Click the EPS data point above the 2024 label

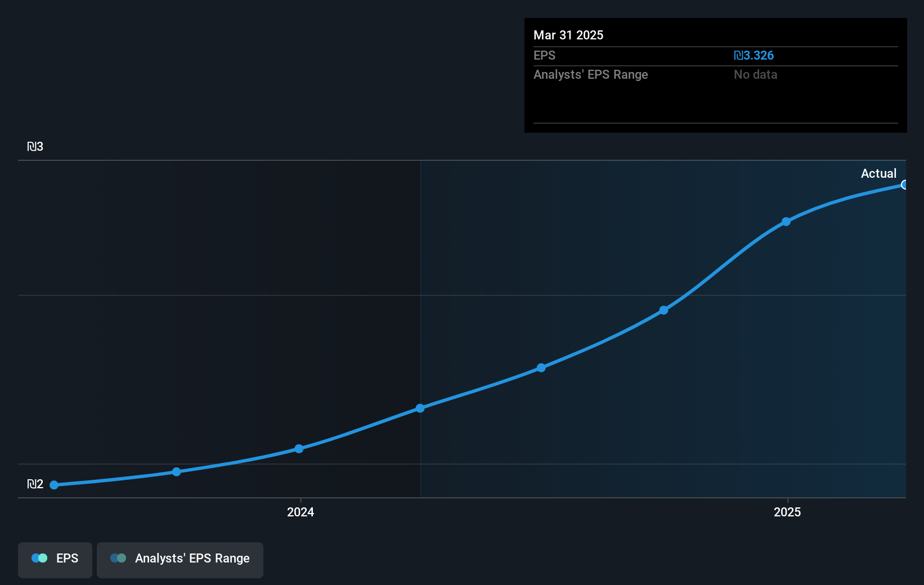tap(299, 448)
